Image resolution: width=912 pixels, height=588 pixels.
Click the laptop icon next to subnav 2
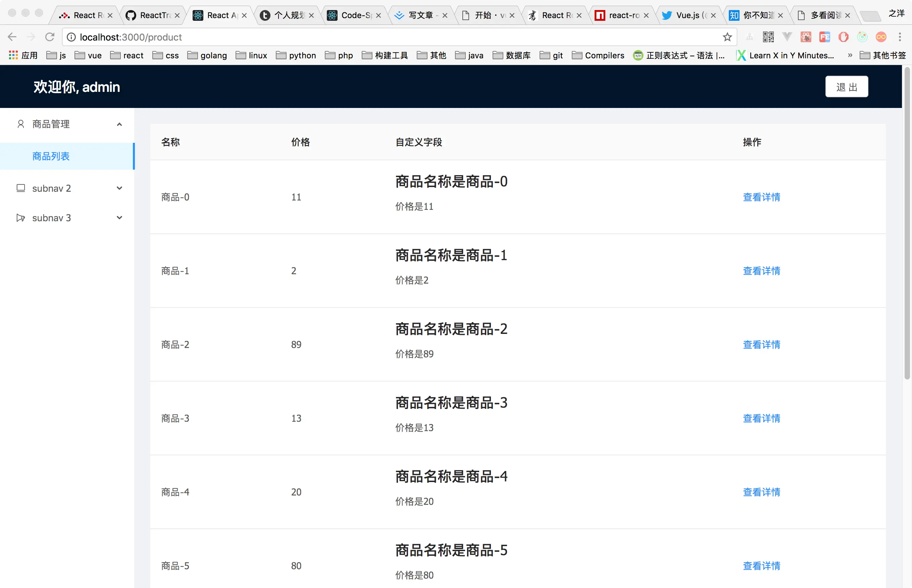pos(20,188)
